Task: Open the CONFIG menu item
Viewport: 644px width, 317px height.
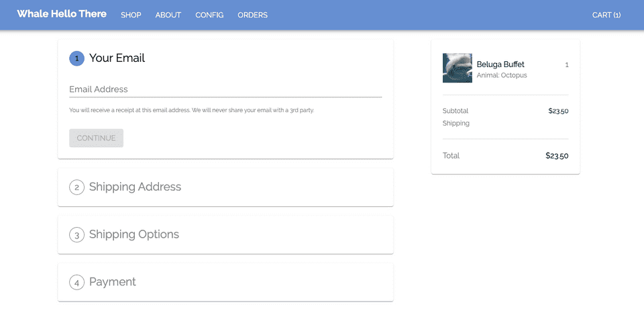Action: pos(209,15)
